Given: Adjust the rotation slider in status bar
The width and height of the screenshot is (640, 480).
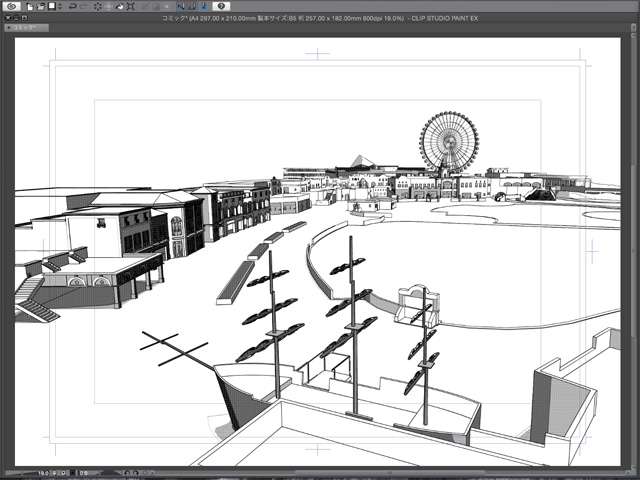Looking at the screenshot, I should pyautogui.click(x=106, y=473).
